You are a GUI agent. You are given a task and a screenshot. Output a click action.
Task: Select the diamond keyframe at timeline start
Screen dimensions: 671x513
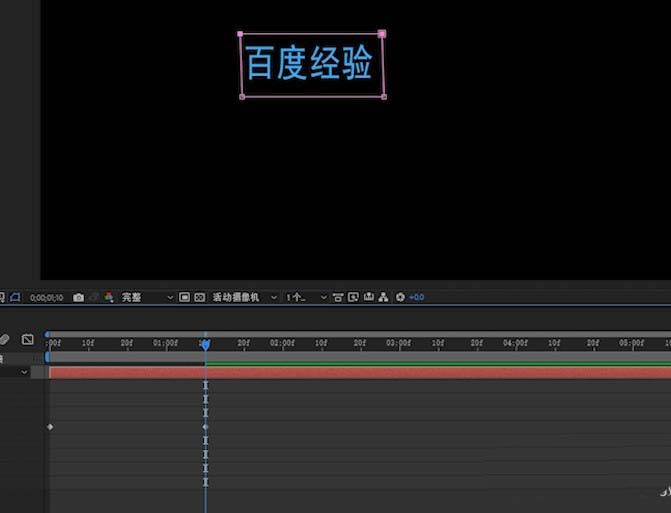pyautogui.click(x=50, y=427)
